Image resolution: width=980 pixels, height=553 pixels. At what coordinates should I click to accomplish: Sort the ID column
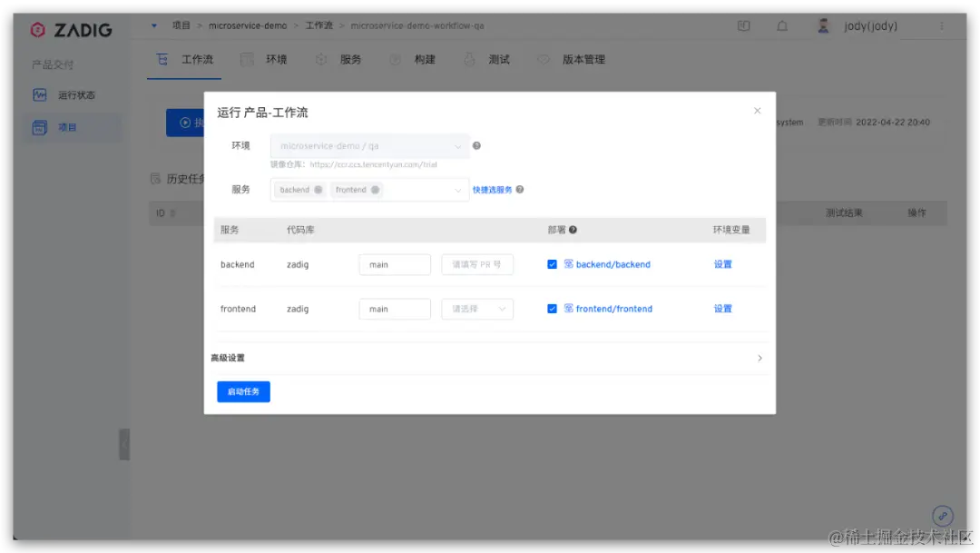click(172, 213)
